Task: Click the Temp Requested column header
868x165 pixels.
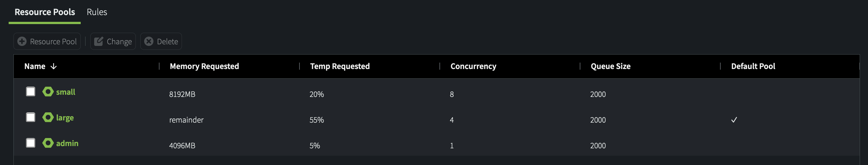Action: [x=340, y=66]
